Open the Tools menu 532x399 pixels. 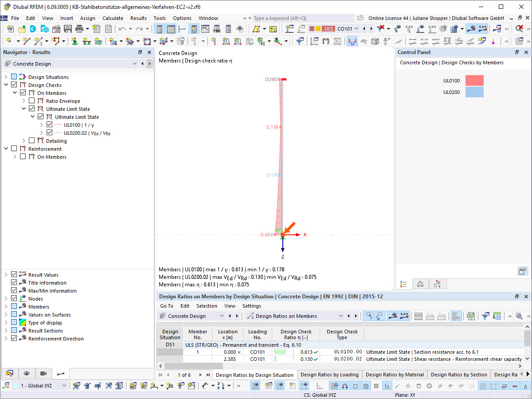coord(160,18)
